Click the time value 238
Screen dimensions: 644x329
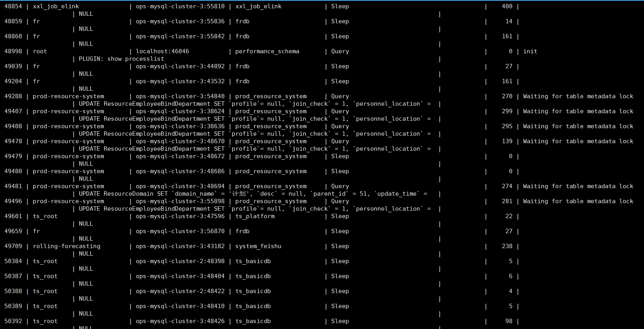pyautogui.click(x=507, y=246)
